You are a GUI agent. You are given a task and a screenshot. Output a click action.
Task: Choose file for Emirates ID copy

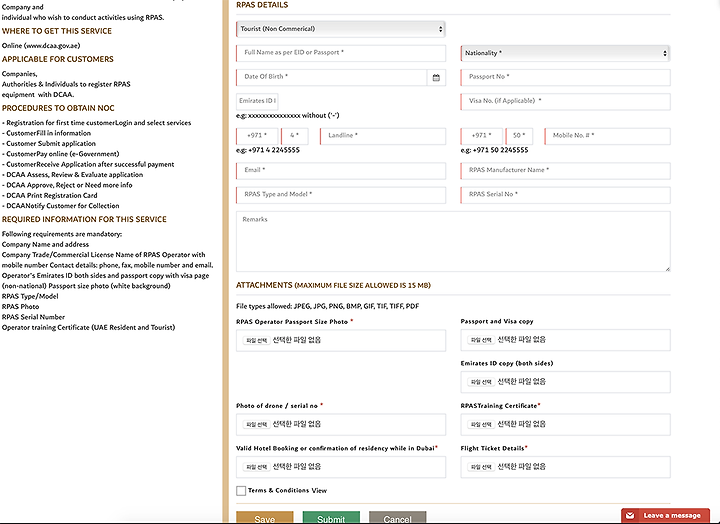tap(481, 382)
